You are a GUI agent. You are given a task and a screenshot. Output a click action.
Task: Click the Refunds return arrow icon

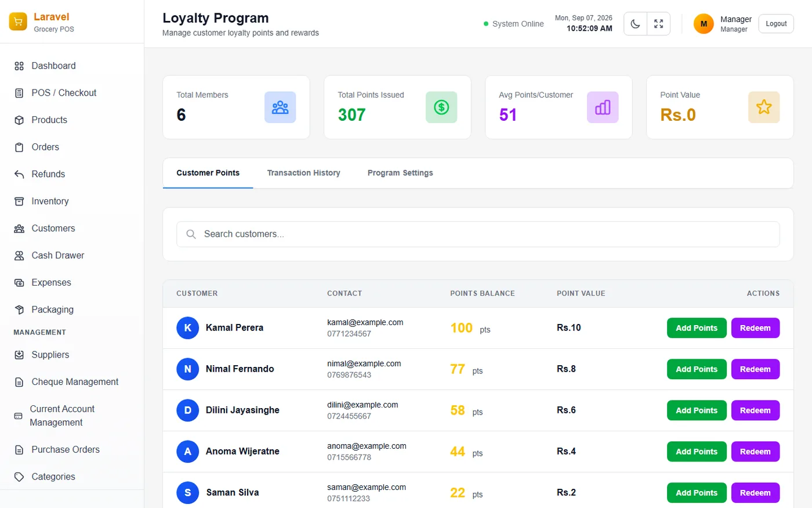point(19,174)
